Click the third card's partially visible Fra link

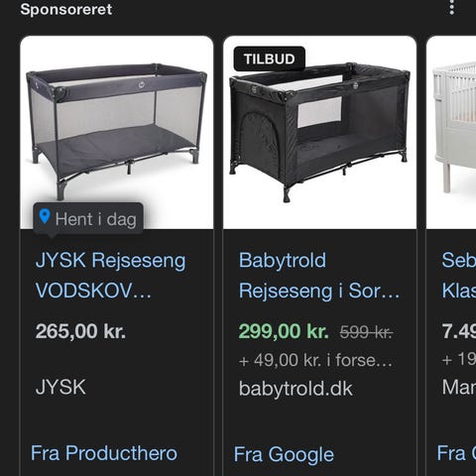point(456,453)
